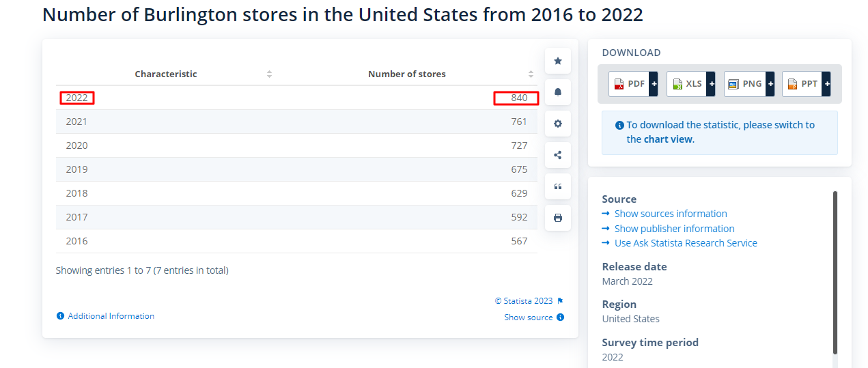Sort table by Number of stores arrows
The image size is (868, 368).
(531, 74)
